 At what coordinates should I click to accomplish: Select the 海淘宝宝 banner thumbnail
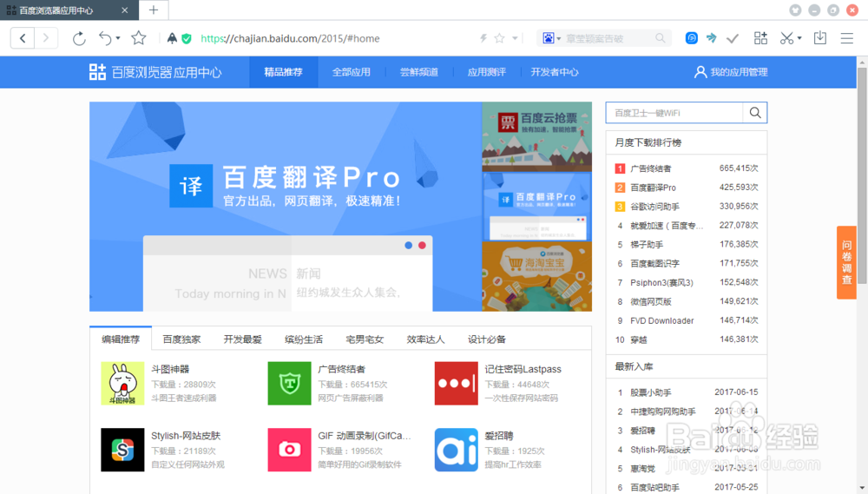(x=537, y=276)
